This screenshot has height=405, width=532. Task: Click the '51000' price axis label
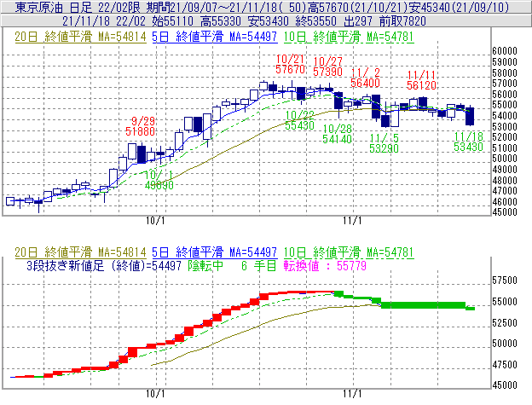pos(505,148)
